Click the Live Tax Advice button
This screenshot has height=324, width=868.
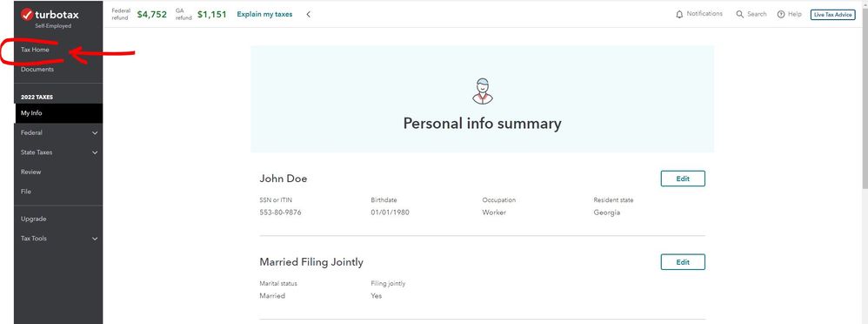[832, 15]
